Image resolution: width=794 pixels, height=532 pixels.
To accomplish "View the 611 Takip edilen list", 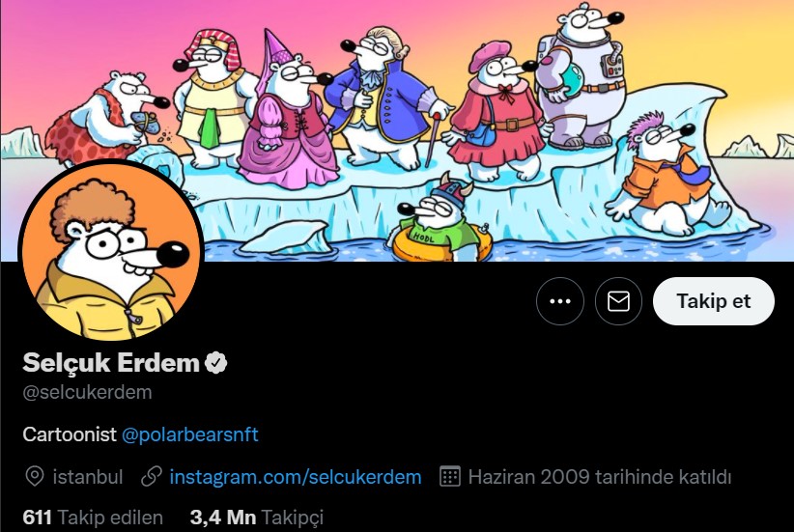I will 93,518.
